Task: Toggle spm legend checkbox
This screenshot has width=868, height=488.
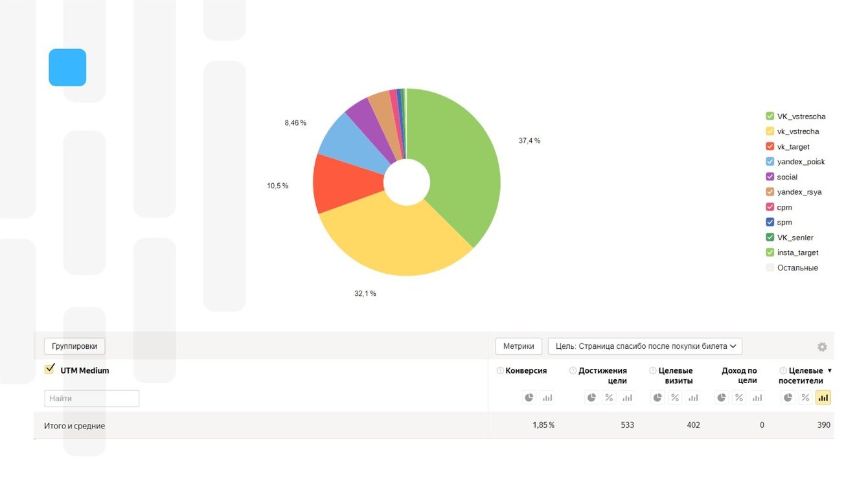Action: 770,222
